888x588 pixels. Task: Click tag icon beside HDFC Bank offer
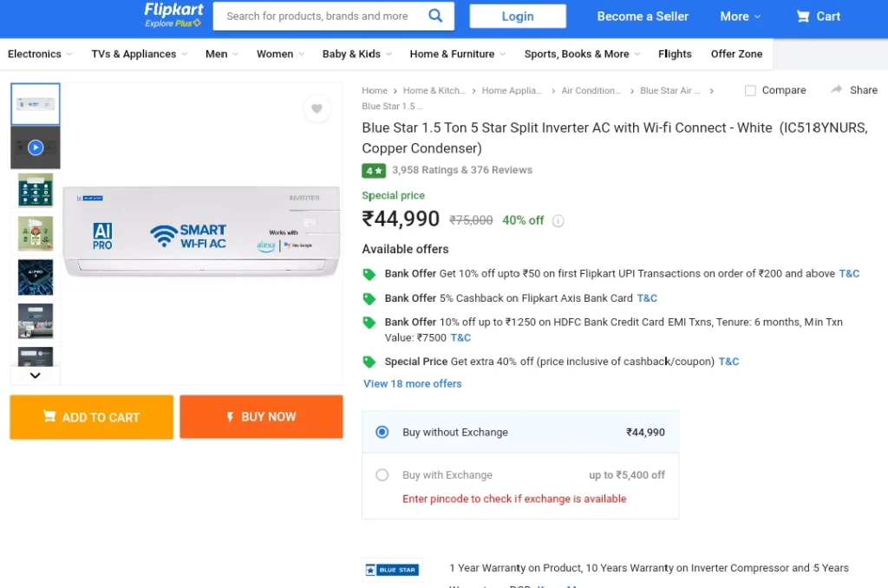369,323
